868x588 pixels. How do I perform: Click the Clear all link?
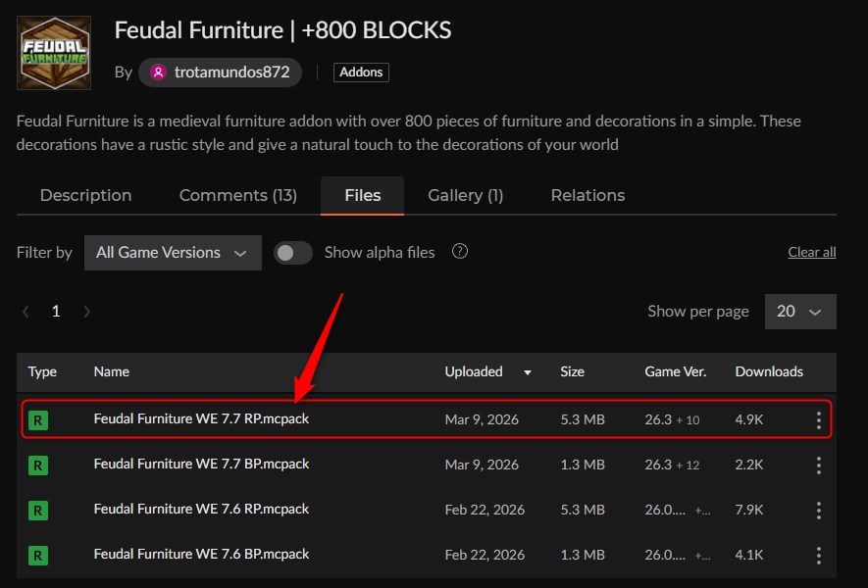coord(811,252)
